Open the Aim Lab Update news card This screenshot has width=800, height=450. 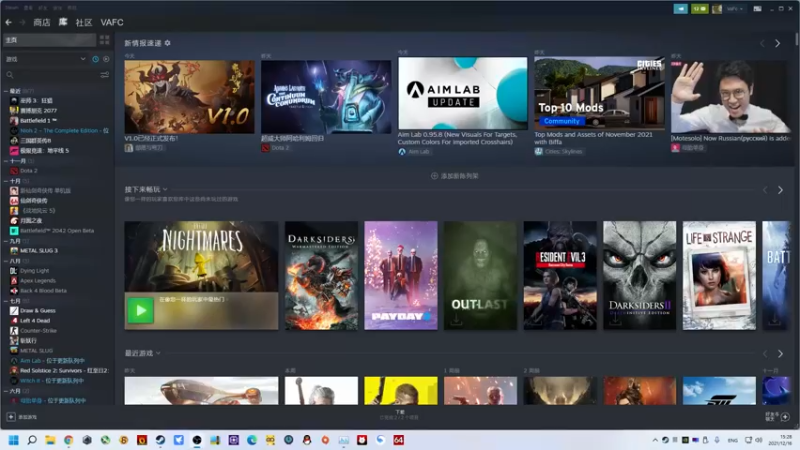click(463, 93)
